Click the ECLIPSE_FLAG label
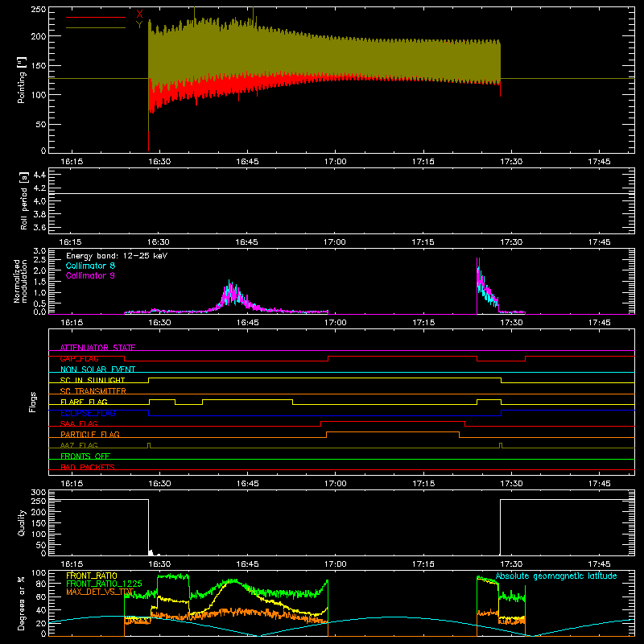Viewport: 644px width, 644px height. [x=88, y=413]
